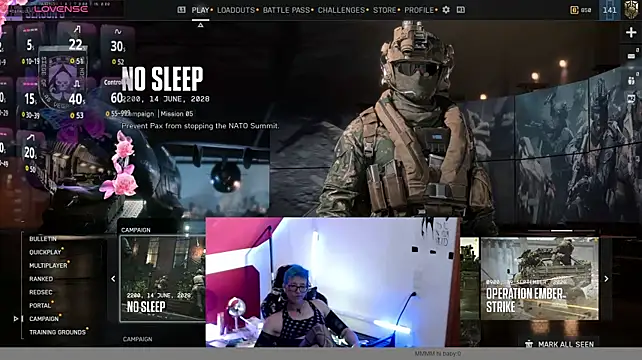
Task: View the PROFILE tab
Action: click(x=419, y=10)
